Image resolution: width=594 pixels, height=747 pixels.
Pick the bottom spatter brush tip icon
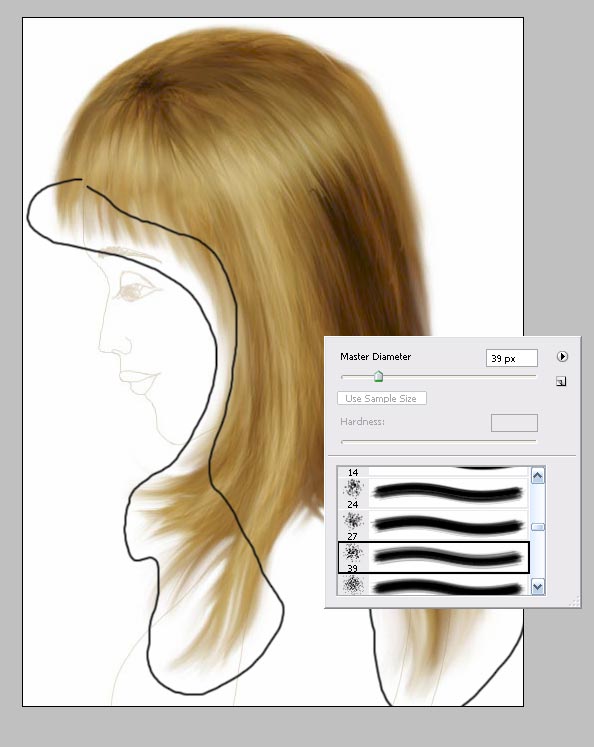[x=353, y=585]
